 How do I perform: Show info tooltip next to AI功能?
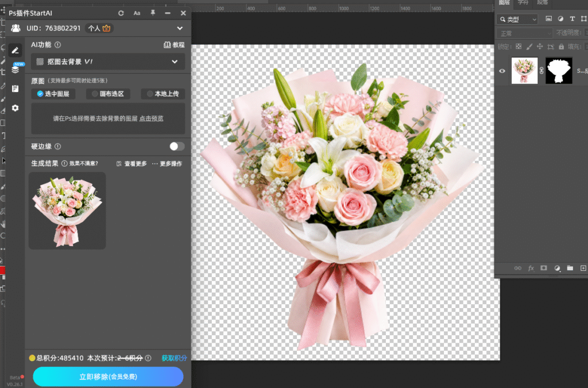(58, 45)
